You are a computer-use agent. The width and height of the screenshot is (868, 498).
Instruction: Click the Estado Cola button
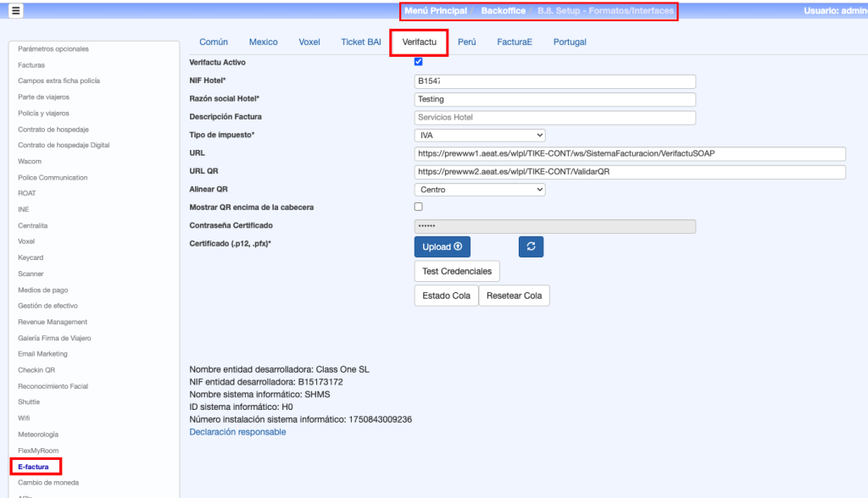coord(446,296)
